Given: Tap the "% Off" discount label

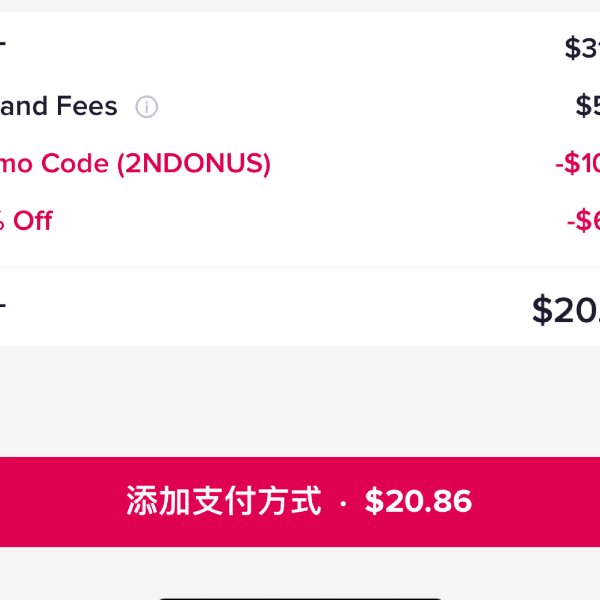Looking at the screenshot, I should (26, 221).
